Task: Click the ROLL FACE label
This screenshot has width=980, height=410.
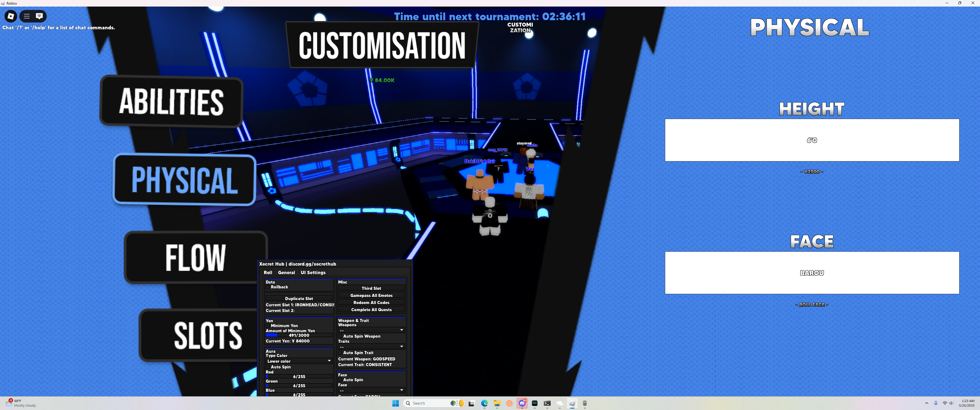Action: pyautogui.click(x=811, y=305)
